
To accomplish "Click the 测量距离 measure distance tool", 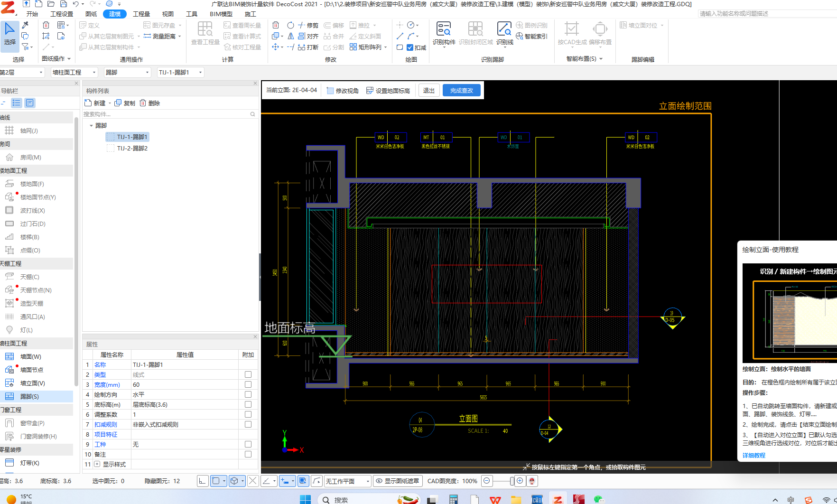I will point(162,36).
